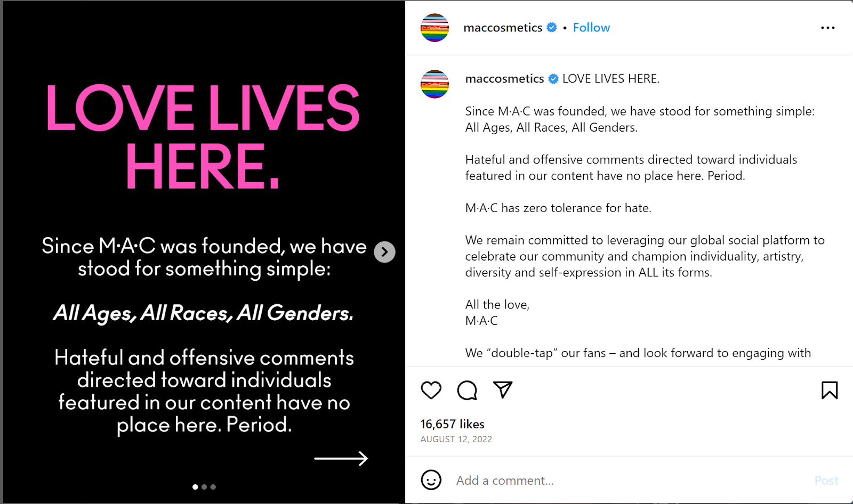Open the emoji picker in comment box
Image resolution: width=853 pixels, height=504 pixels.
[x=431, y=480]
